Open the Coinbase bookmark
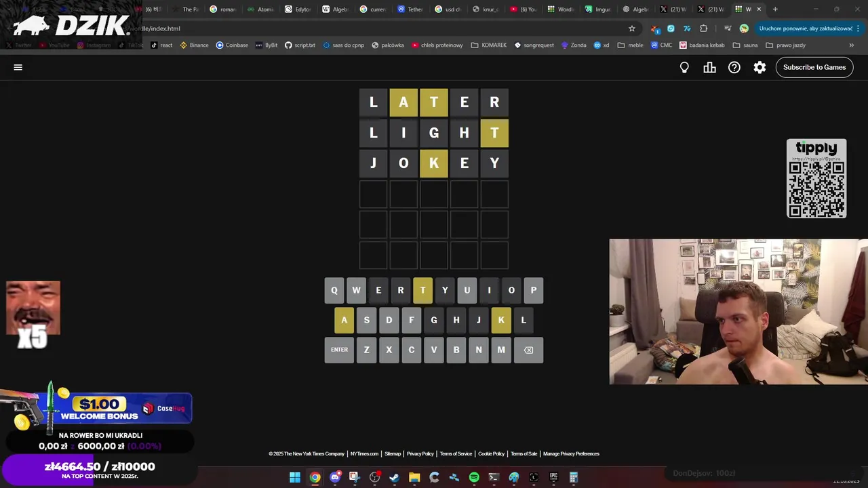Screen dimensions: 868x488 (x=232, y=45)
